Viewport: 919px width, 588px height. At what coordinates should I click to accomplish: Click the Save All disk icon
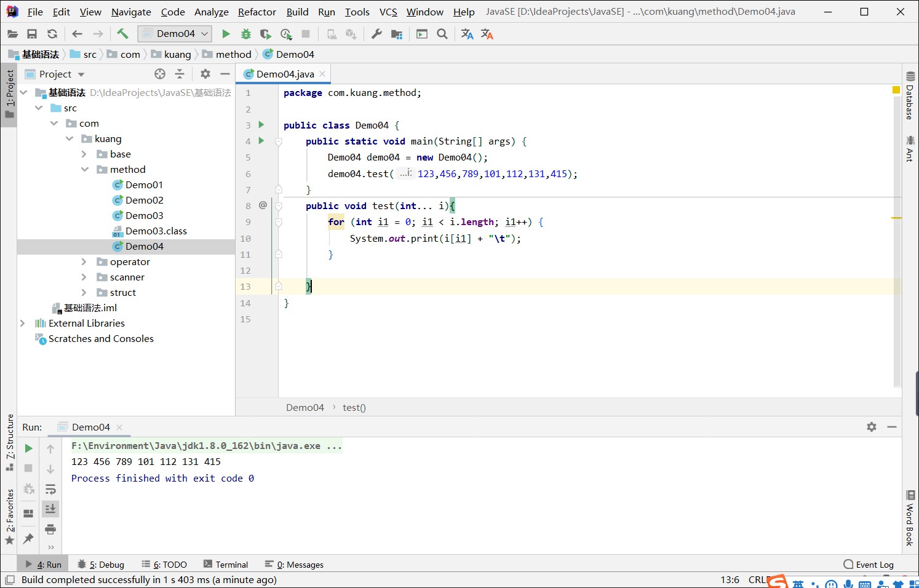tap(32, 34)
